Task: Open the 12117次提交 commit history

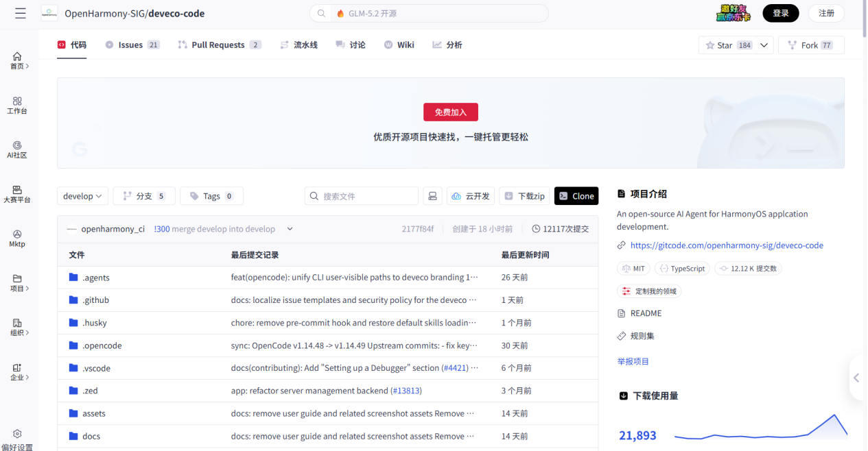Action: click(561, 229)
